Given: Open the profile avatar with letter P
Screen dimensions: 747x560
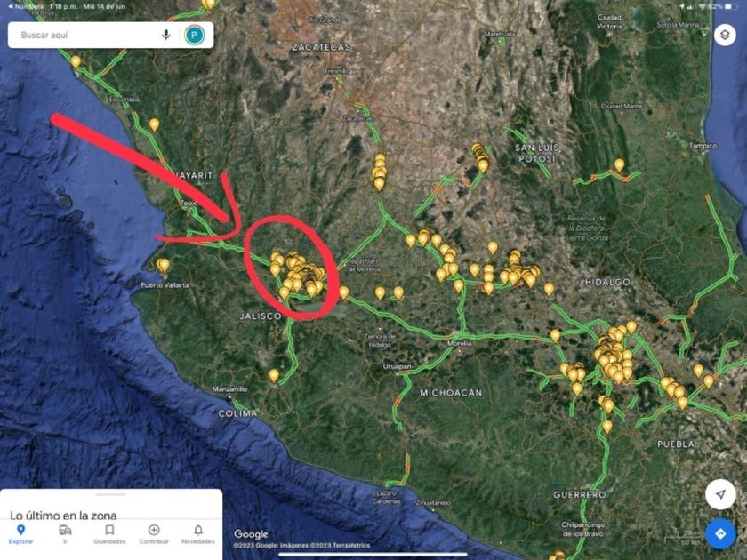Looking at the screenshot, I should click(x=195, y=35).
